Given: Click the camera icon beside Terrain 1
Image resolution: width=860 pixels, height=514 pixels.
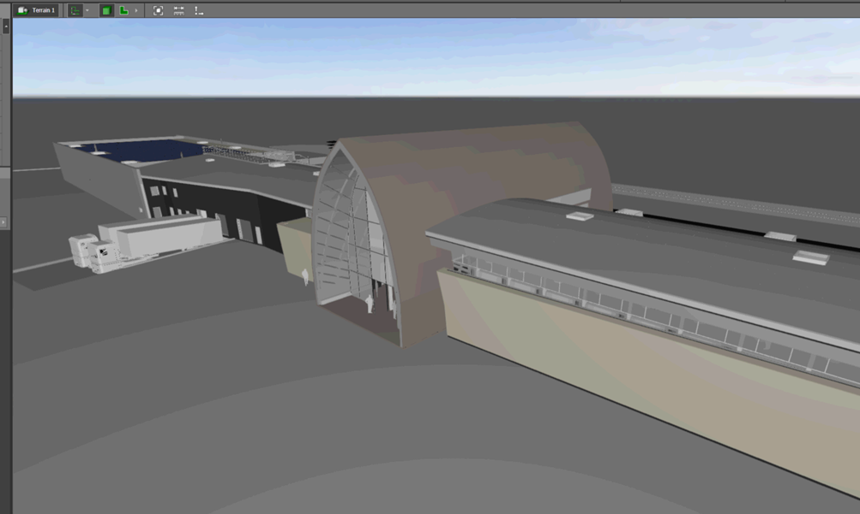Looking at the screenshot, I should tap(22, 10).
